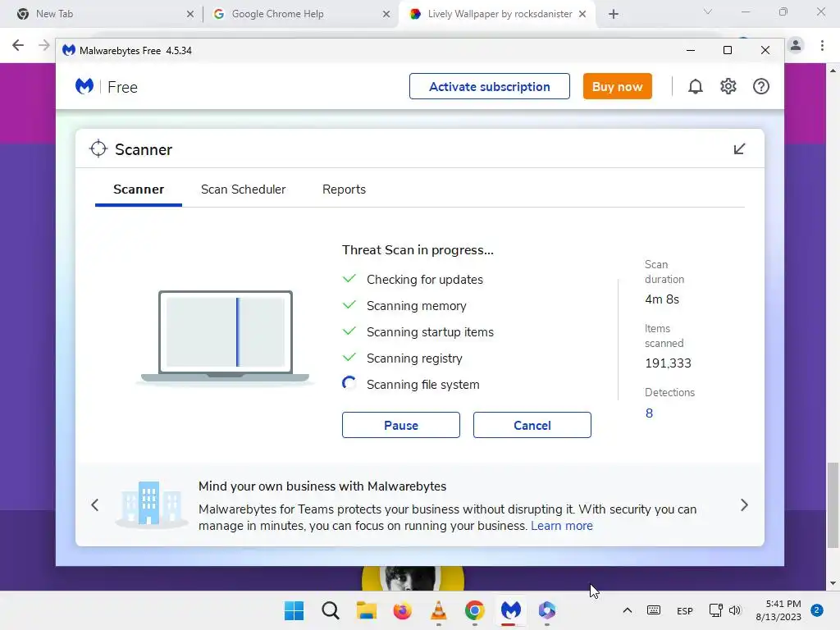Open Malwarebytes notifications bell
Screen dimensions: 840x630
pos(695,87)
